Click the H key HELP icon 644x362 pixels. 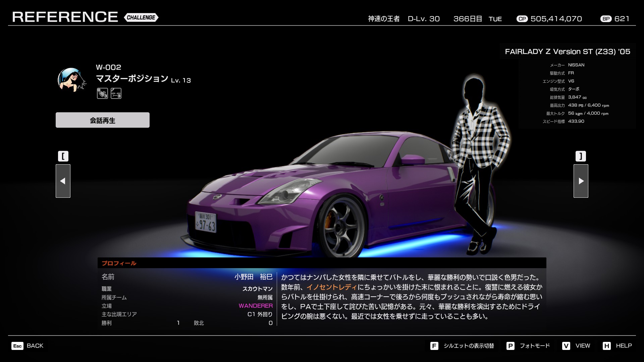coord(606,346)
